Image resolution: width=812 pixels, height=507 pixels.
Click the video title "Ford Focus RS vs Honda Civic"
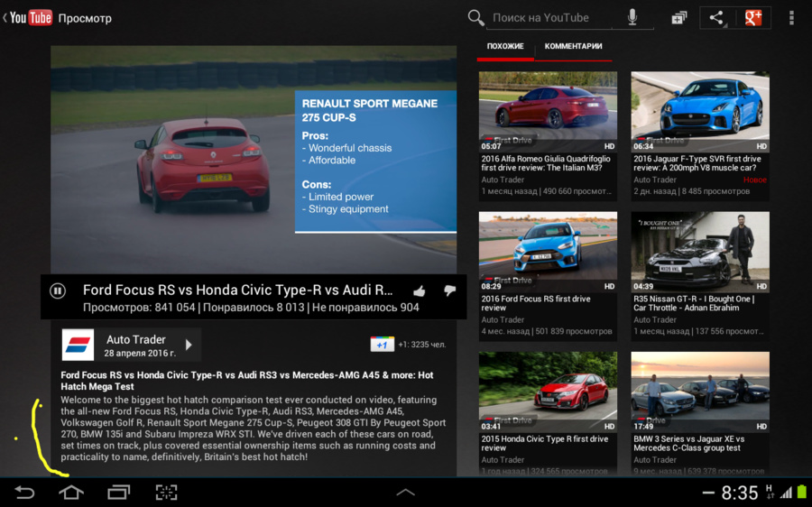coord(237,290)
